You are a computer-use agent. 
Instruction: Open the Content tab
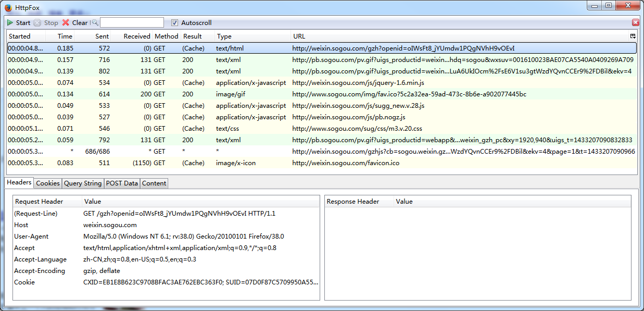(154, 183)
